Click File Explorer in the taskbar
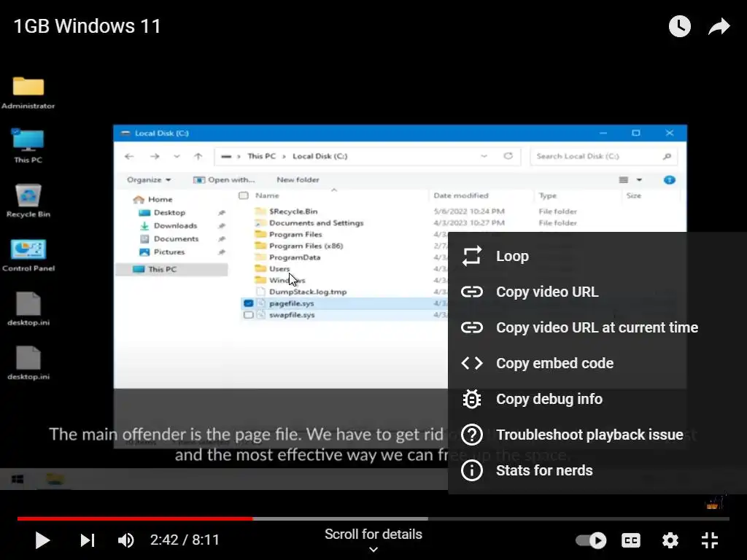 click(x=55, y=479)
